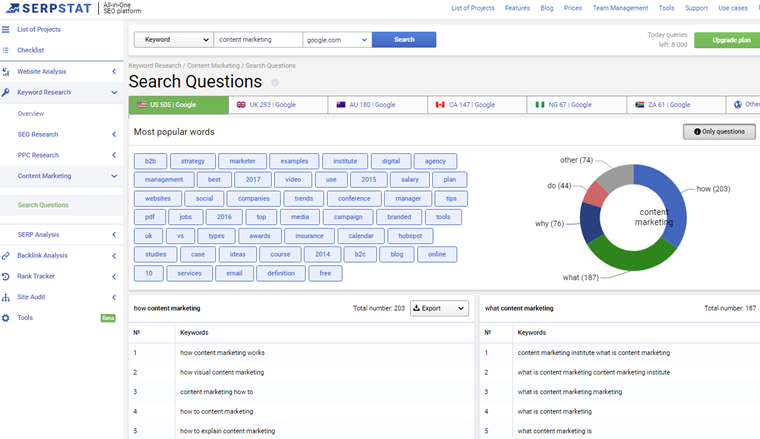Open the Keyword search type dropdown

[173, 40]
